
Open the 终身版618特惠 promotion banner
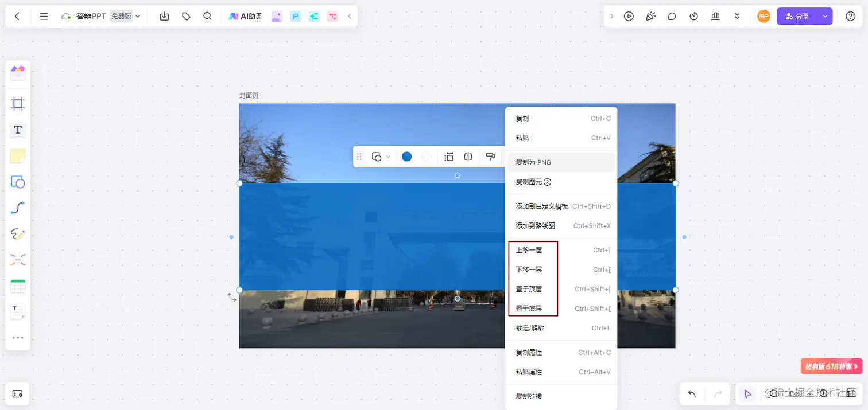831,366
